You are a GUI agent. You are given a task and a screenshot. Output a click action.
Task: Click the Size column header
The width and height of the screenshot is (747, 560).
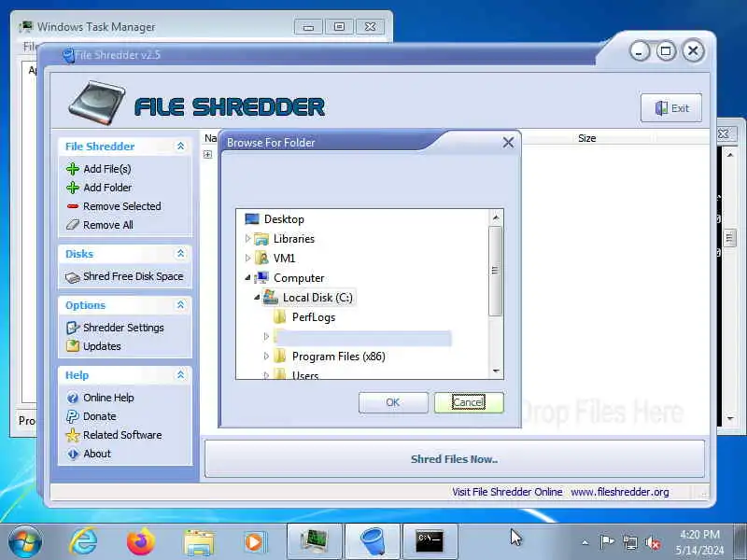587,138
